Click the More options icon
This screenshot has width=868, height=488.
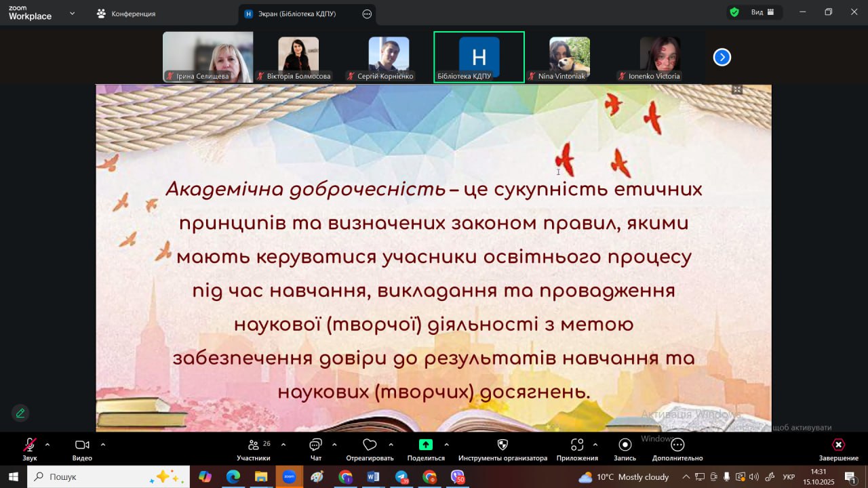(x=677, y=445)
